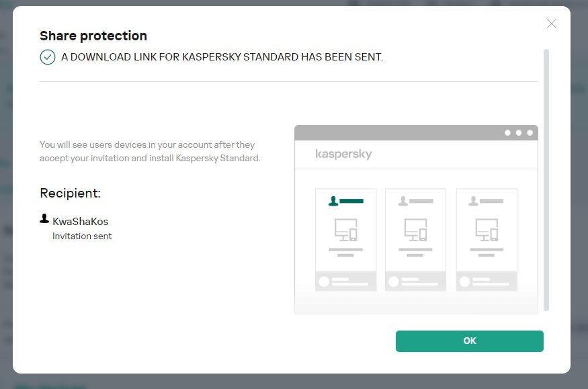Click the 'Invitation sent' status text
The image size is (588, 389).
pos(82,236)
